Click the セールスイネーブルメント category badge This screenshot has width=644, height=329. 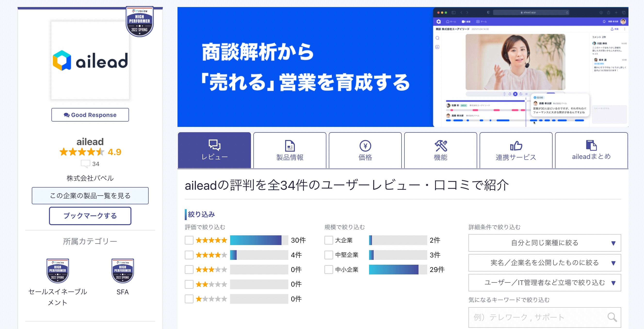(57, 271)
